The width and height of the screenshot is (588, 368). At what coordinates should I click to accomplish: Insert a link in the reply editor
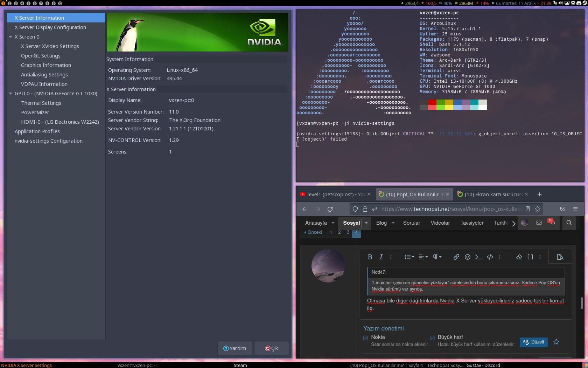point(456,257)
